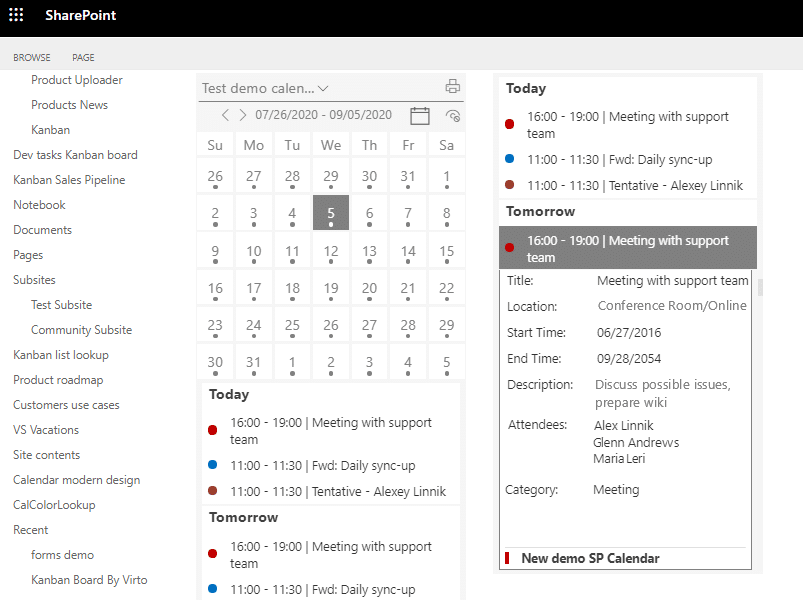Screen dimensions: 803x600
Task: Open Dev tasks Kanban board
Action: [75, 155]
